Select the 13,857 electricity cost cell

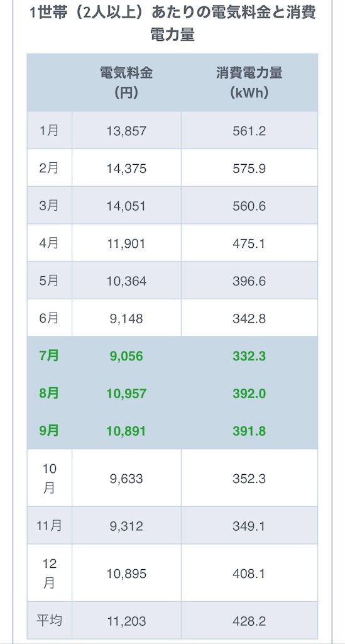pyautogui.click(x=126, y=131)
